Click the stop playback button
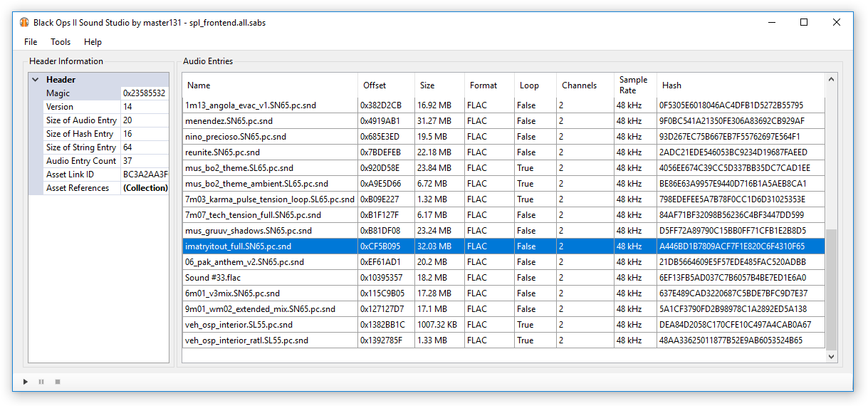Image resolution: width=868 pixels, height=406 pixels. [x=58, y=382]
